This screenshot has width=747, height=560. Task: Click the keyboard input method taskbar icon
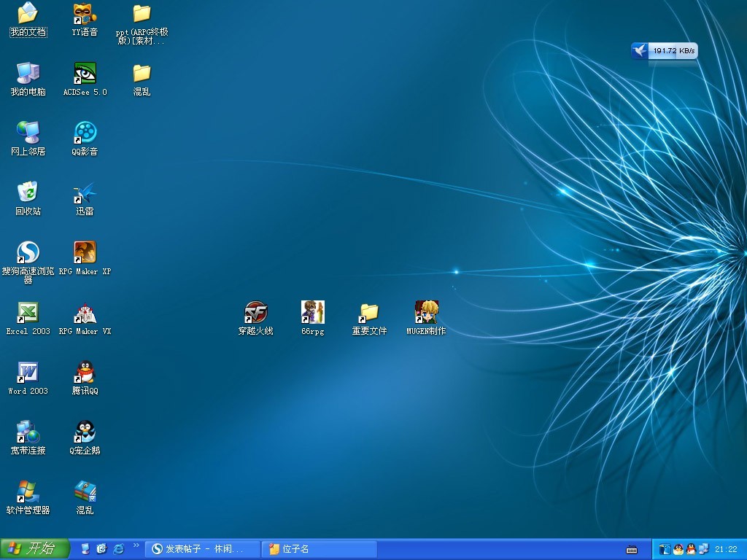coord(632,550)
